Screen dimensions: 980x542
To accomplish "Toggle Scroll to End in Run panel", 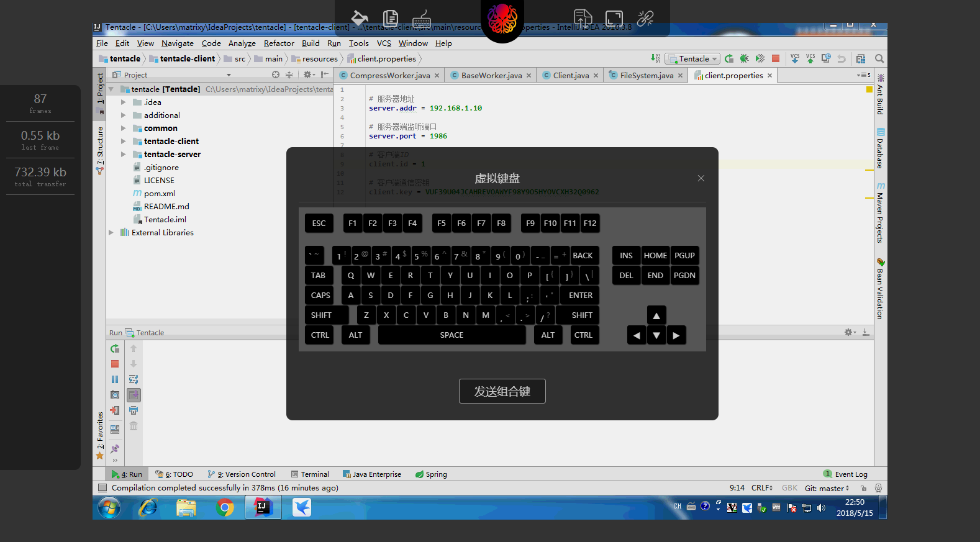I will click(x=134, y=395).
